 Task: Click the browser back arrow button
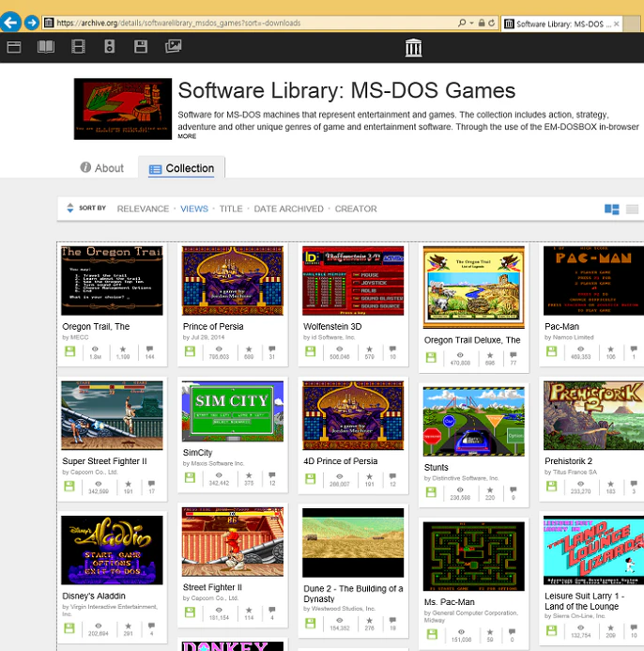point(10,22)
